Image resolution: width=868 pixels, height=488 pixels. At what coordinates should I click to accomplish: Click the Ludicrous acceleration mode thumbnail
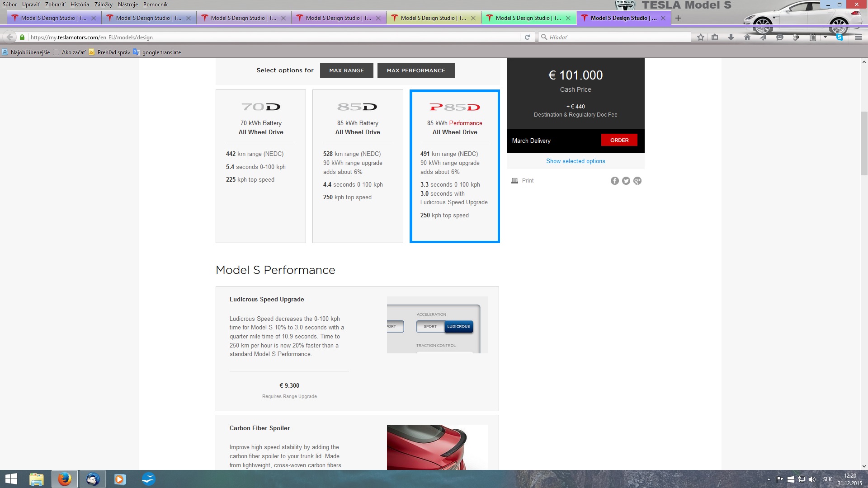[x=438, y=325]
